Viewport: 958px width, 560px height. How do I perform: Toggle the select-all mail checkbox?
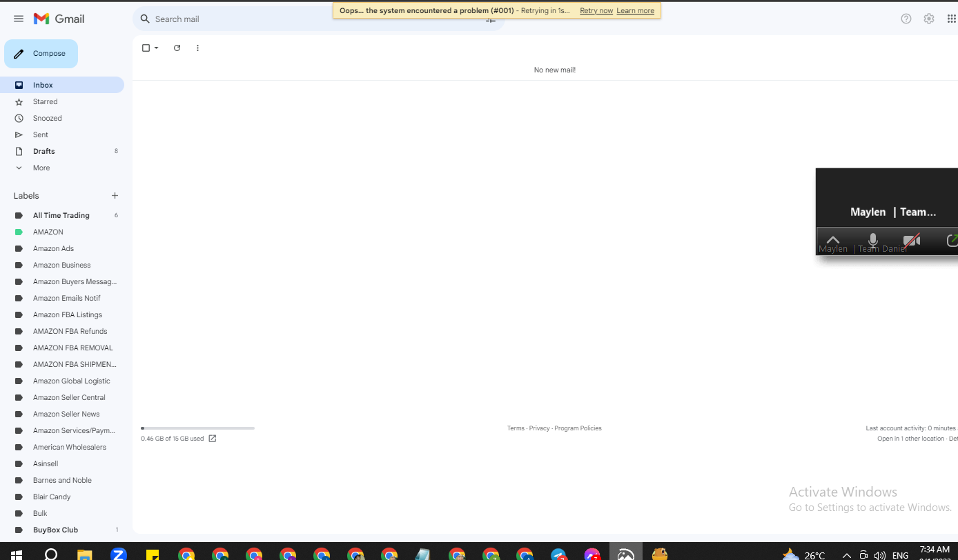point(146,48)
